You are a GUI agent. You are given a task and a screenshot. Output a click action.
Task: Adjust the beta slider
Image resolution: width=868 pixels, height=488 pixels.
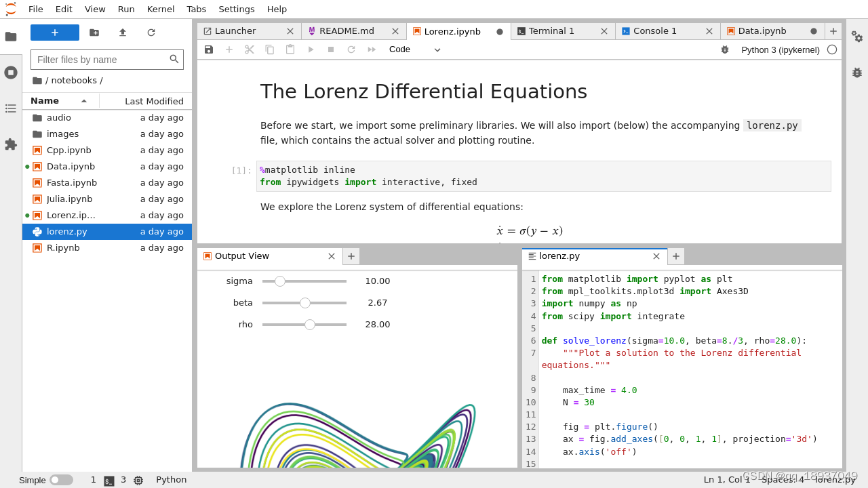[x=304, y=303]
